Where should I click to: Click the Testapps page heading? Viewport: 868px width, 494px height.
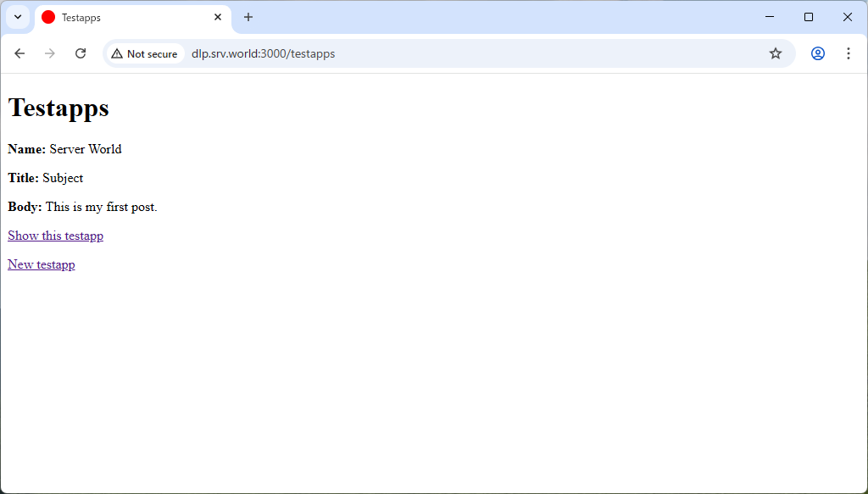[x=58, y=108]
